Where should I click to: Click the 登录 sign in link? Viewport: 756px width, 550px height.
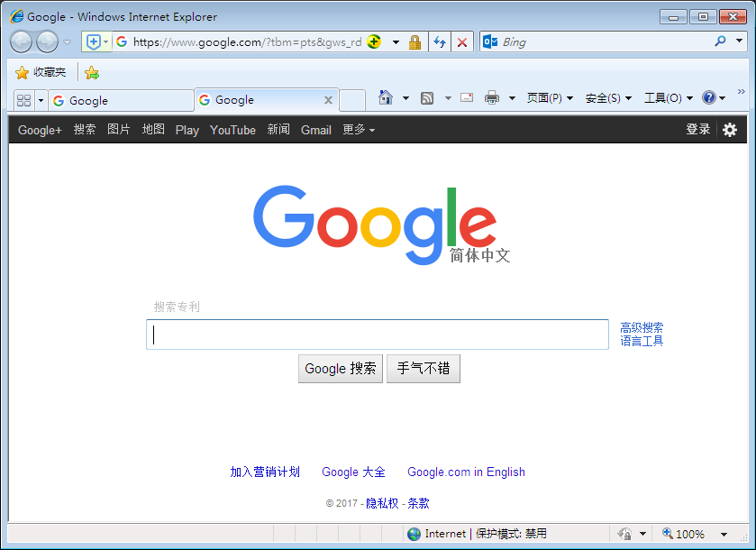698,129
